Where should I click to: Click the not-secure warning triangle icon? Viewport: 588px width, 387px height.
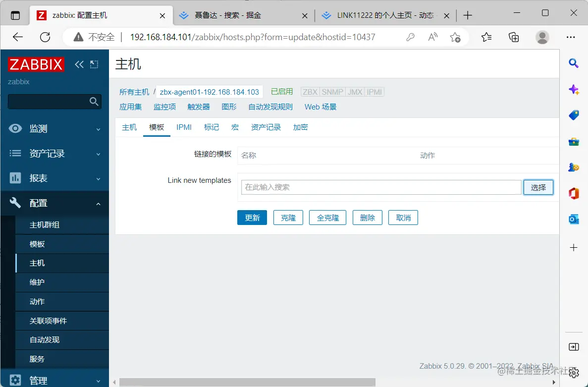[78, 37]
